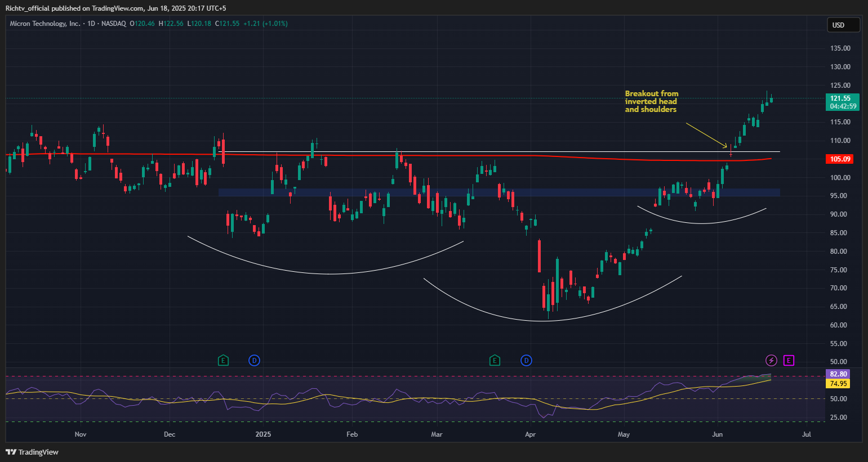Click the 60.00 price axis label

839,325
